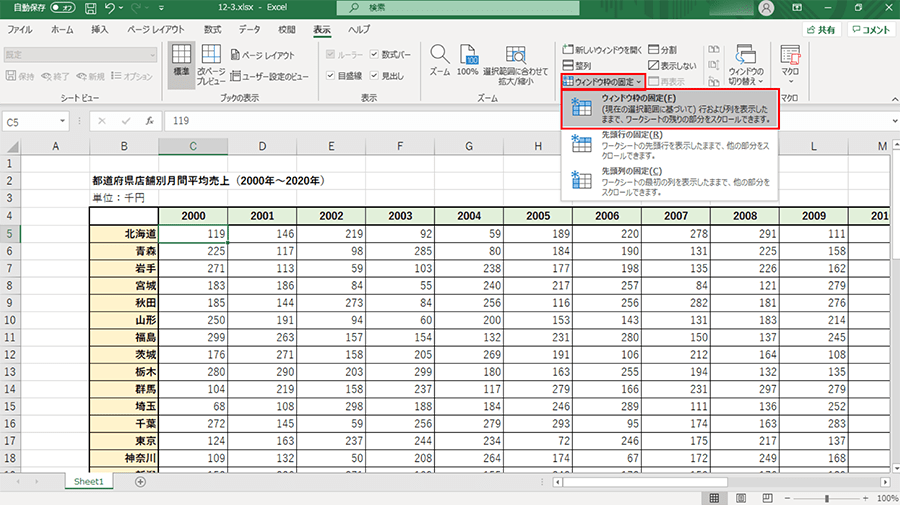900x505 pixels.
Task: Undo the last action
Action: pyautogui.click(x=110, y=8)
